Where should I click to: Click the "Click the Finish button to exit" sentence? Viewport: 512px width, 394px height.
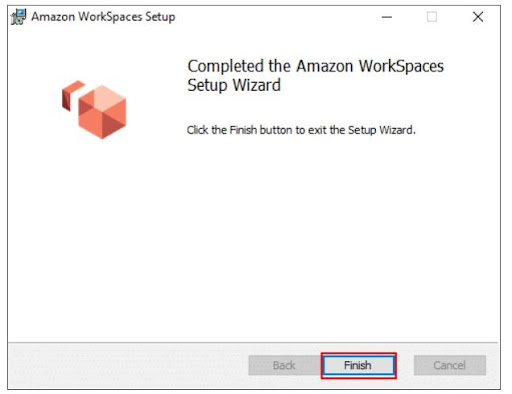[x=301, y=130]
